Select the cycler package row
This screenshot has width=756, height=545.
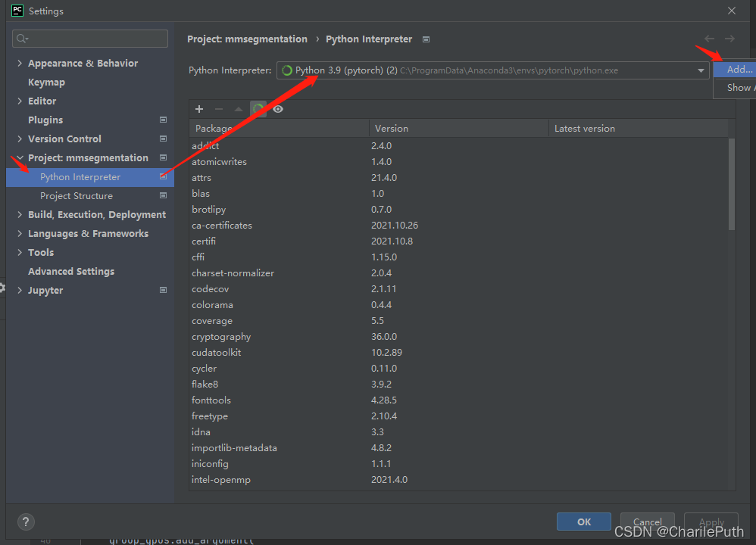click(458, 368)
